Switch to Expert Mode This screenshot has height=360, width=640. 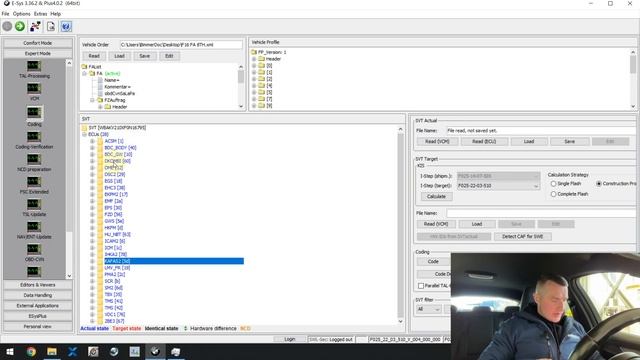38,54
